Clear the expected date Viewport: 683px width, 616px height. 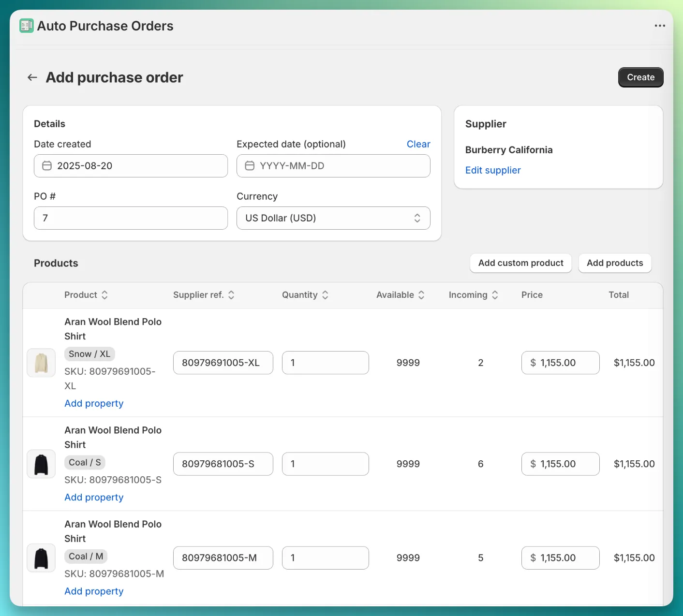[418, 144]
